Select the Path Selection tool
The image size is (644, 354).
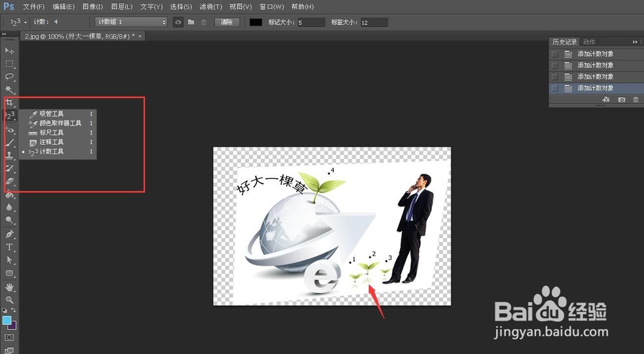[x=9, y=260]
